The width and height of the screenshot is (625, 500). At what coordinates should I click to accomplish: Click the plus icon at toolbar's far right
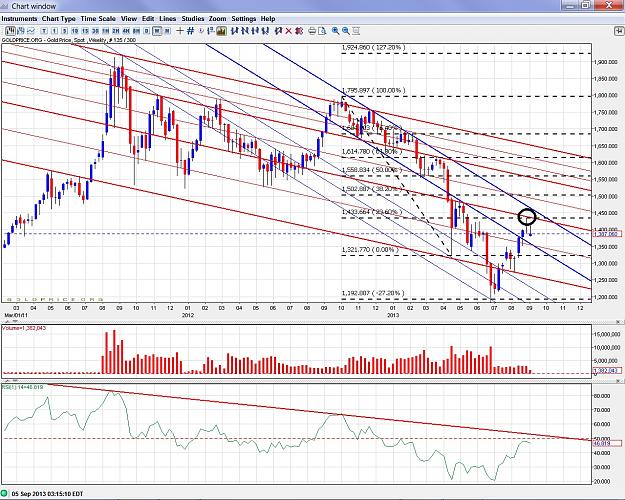point(619,31)
